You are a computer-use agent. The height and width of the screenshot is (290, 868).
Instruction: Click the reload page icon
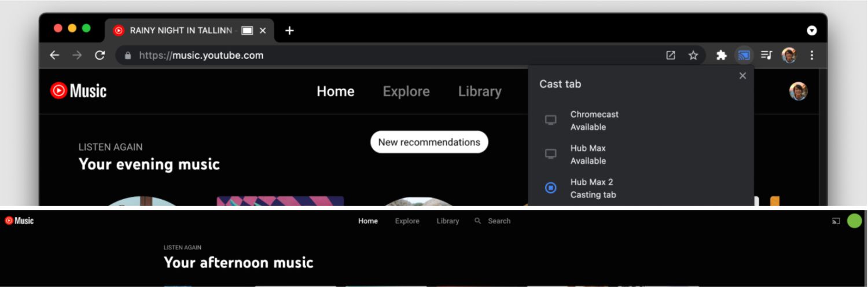[100, 56]
